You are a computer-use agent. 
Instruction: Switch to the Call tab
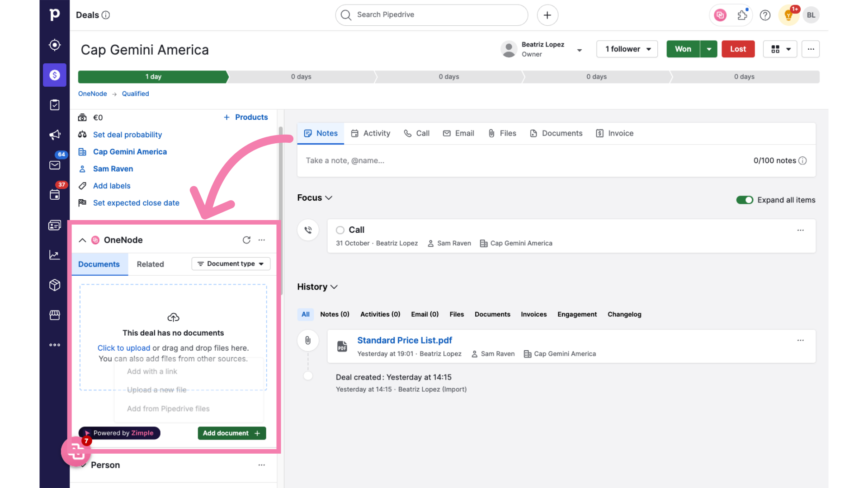[417, 133]
